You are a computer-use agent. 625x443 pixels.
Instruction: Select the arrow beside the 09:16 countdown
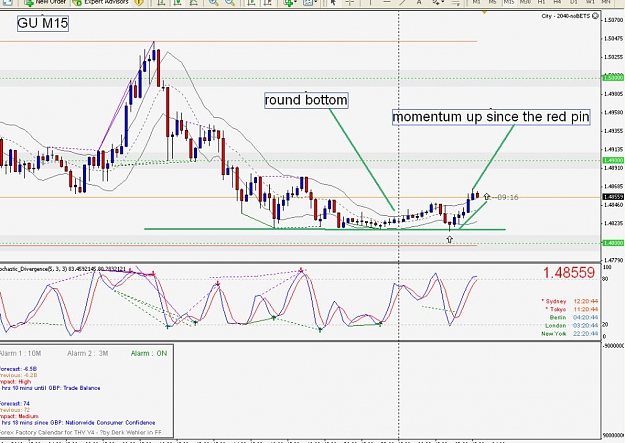(x=486, y=196)
